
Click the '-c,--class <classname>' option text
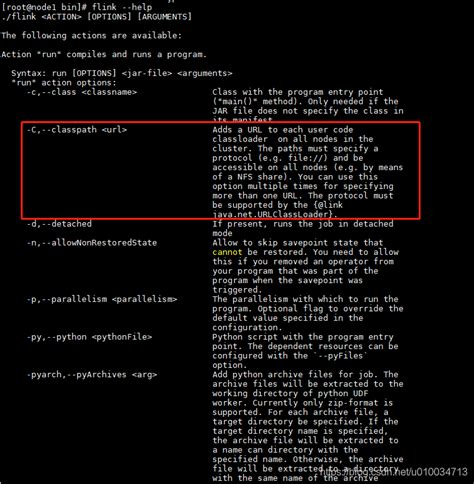tap(82, 92)
